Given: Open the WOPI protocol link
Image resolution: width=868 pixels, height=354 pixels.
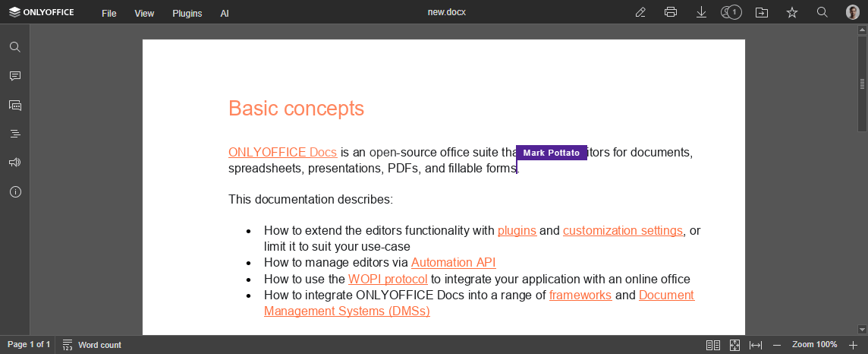Looking at the screenshot, I should pos(388,279).
